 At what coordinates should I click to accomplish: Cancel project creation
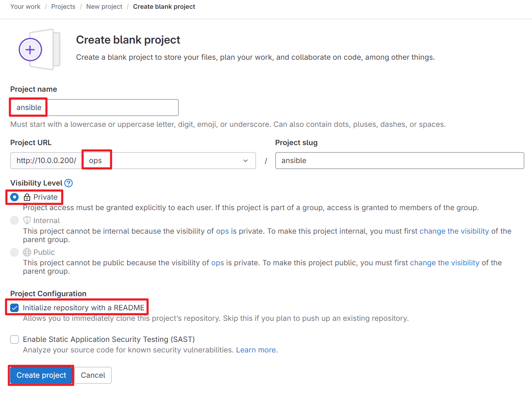pos(93,375)
